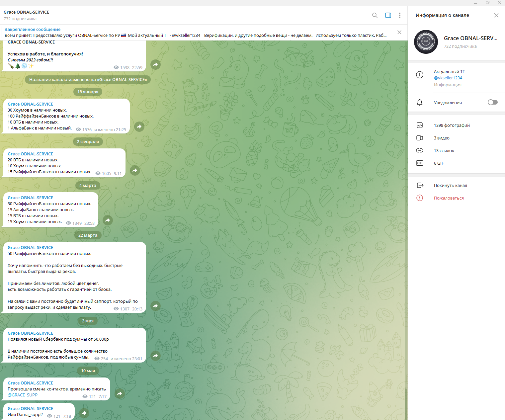Maximize the Telegram window
Screen dimensions: 505x420
[487, 3]
